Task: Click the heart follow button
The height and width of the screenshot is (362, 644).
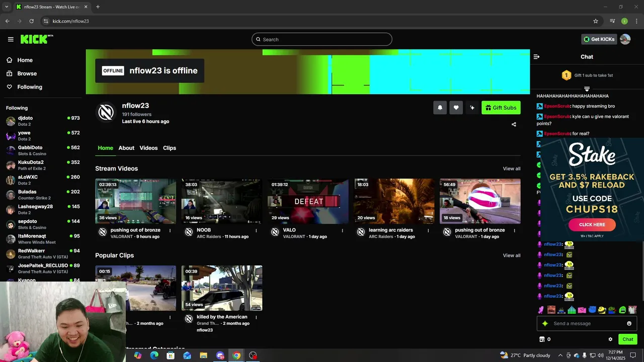Action: click(x=456, y=108)
